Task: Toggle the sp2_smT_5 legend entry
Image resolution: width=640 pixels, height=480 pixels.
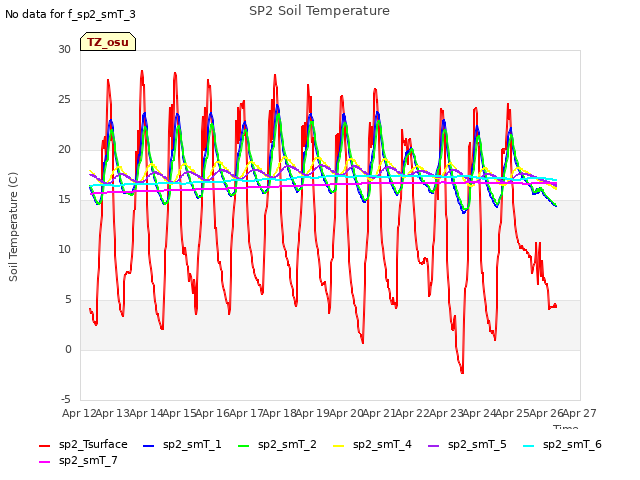Action: pos(467,444)
